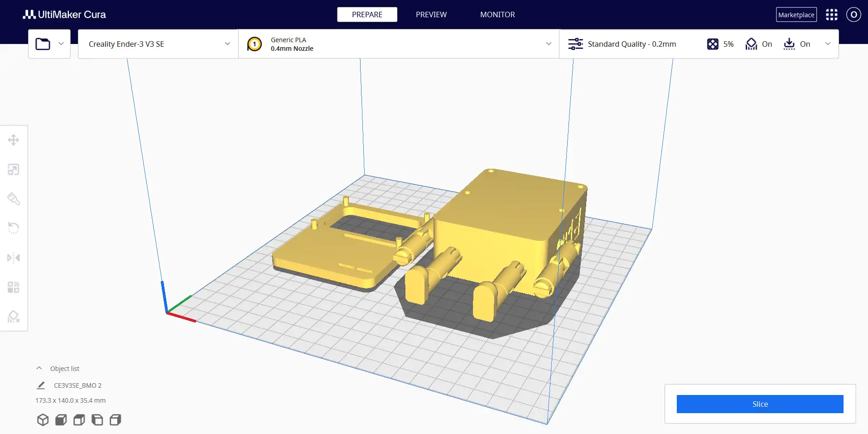Click the infill 5% icon
Image resolution: width=868 pixels, height=434 pixels.
713,44
